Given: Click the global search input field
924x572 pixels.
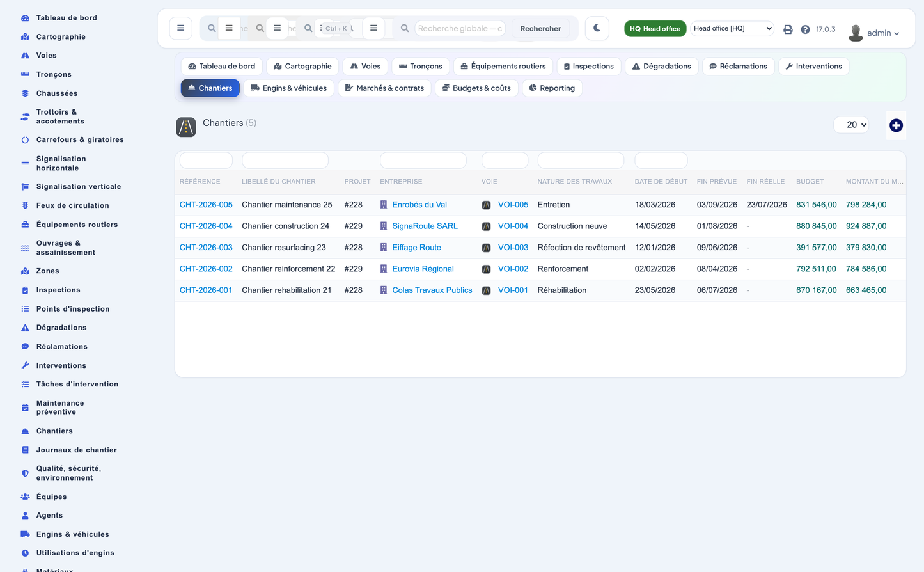Looking at the screenshot, I should pyautogui.click(x=460, y=28).
